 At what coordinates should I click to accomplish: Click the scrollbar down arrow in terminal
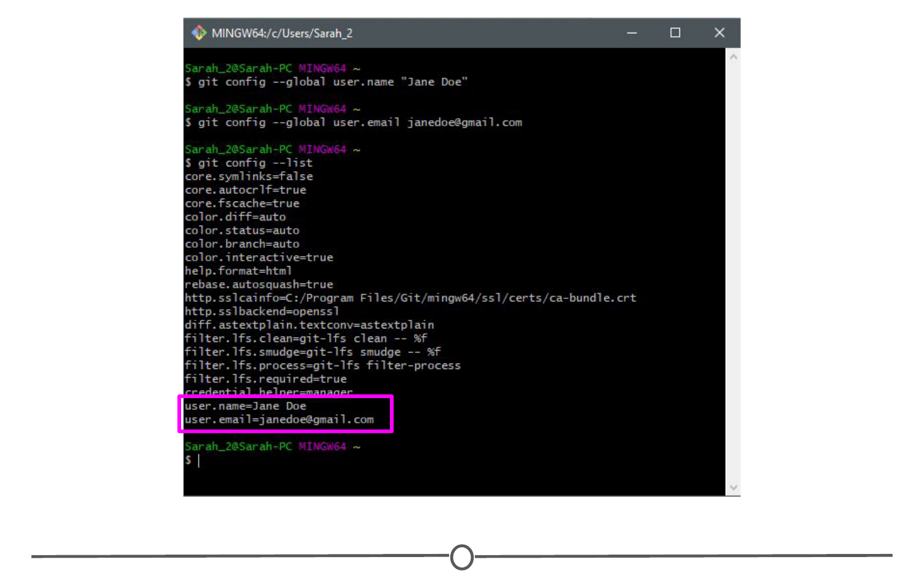coord(733,487)
